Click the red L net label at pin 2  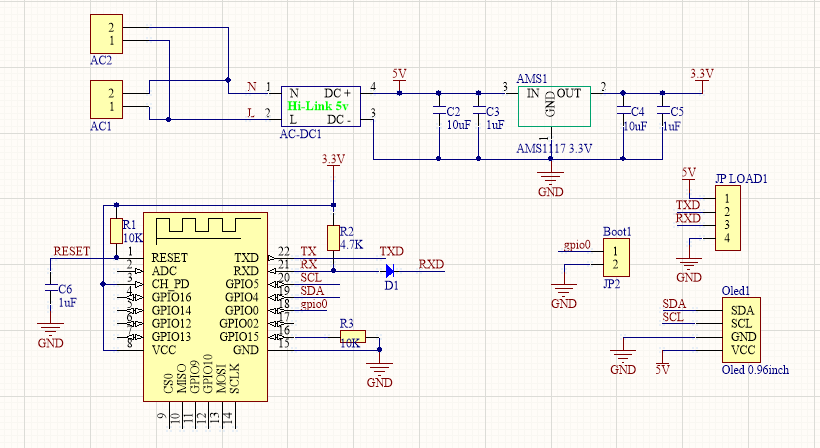pos(251,112)
